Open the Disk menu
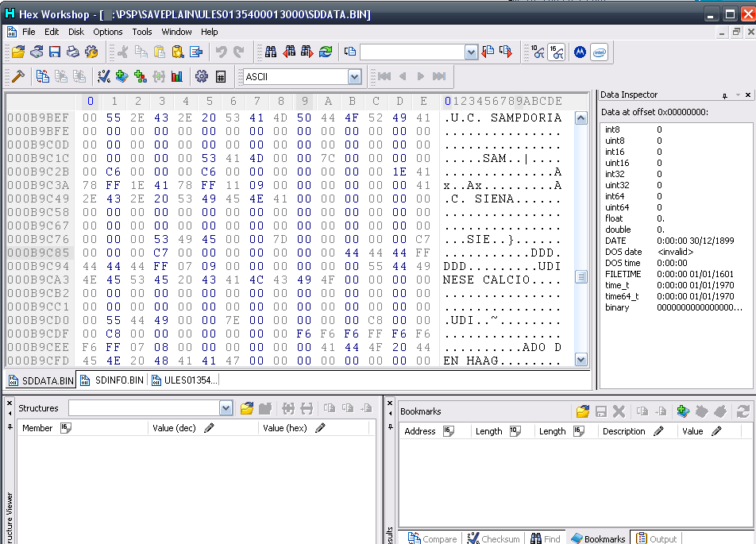 (x=76, y=32)
